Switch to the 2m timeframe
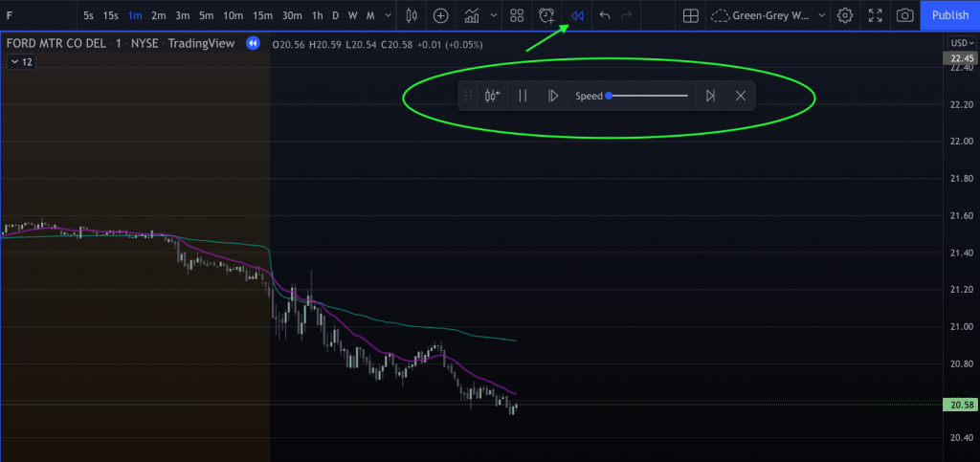This screenshot has width=980, height=462. (159, 15)
